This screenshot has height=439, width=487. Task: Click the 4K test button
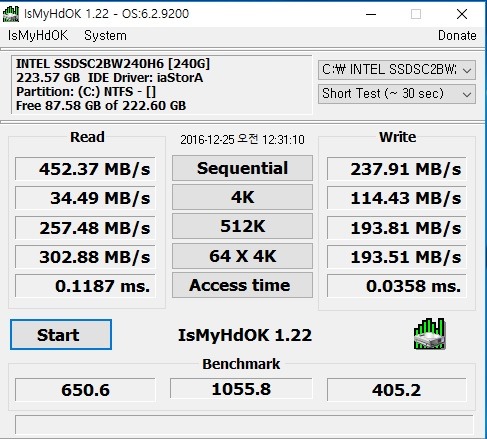point(242,197)
